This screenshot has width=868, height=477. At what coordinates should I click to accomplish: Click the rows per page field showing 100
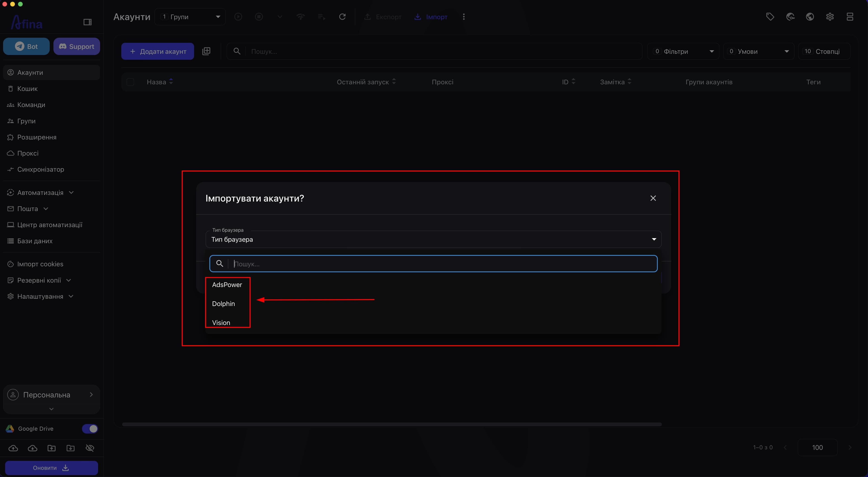(817, 447)
